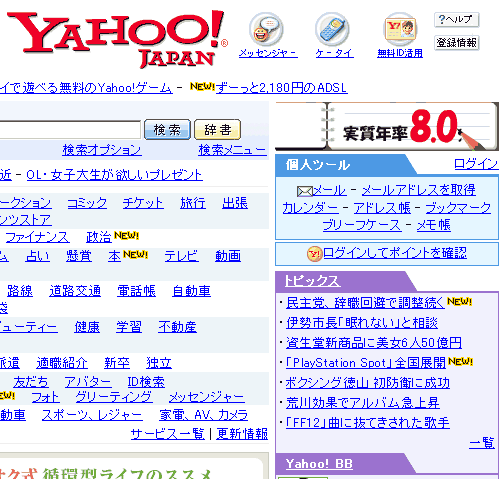Screen dimensions: 500x479
Task: Open OL・女子大生が欲しいプレゼント link
Action: click(x=114, y=175)
